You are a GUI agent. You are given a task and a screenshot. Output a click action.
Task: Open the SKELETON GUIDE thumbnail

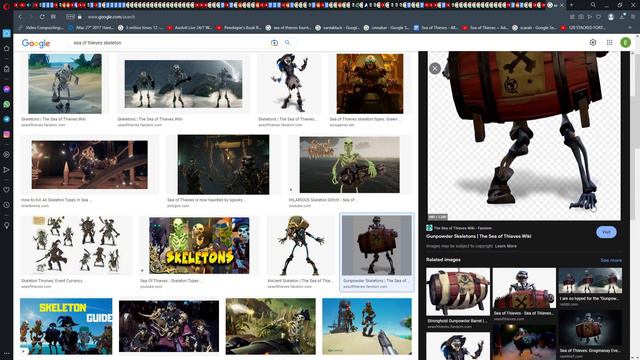[66, 326]
